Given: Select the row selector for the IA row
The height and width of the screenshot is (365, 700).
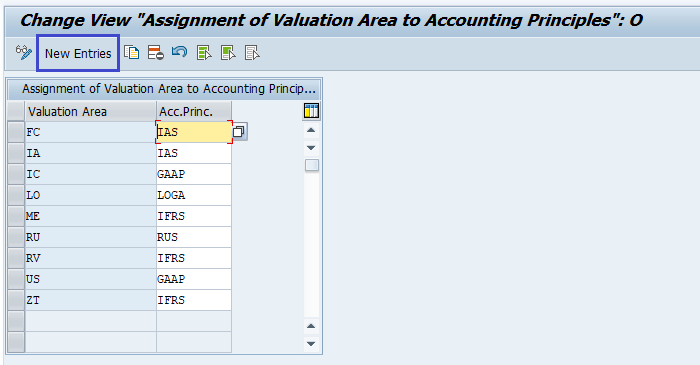Looking at the screenshot, I should click(16, 153).
